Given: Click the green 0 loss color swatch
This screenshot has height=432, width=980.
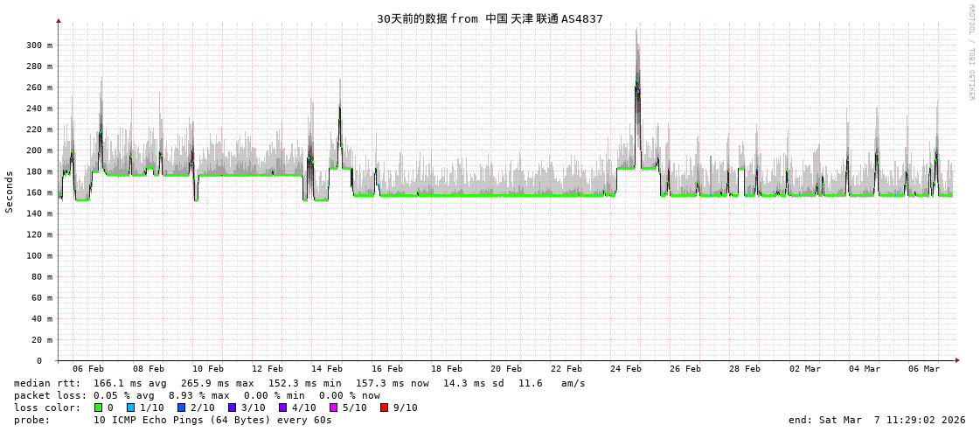Looking at the screenshot, I should pyautogui.click(x=99, y=408).
